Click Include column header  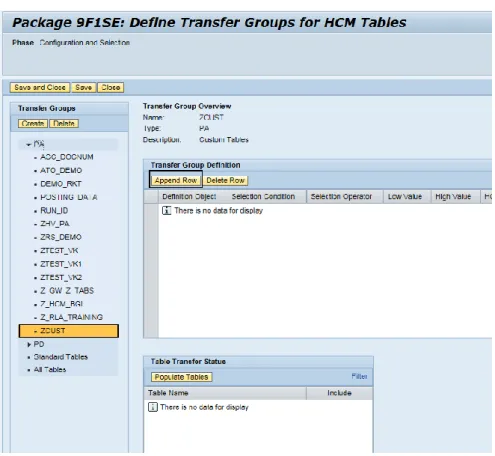339,393
